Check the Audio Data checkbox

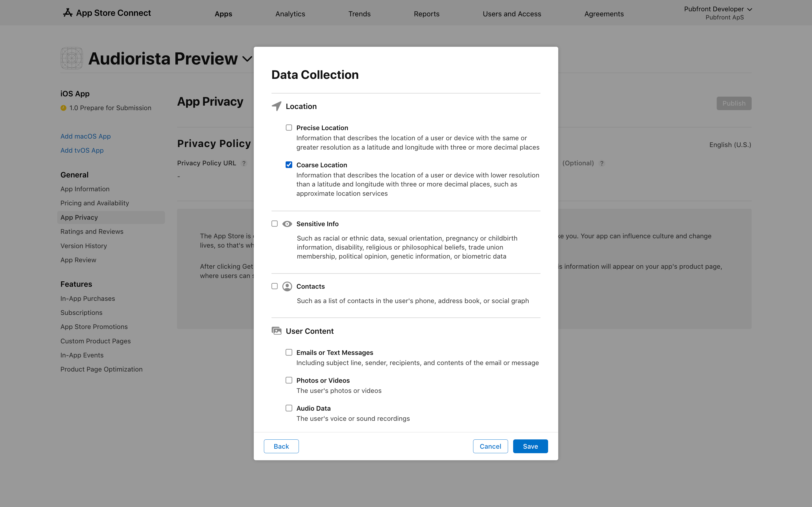point(289,408)
